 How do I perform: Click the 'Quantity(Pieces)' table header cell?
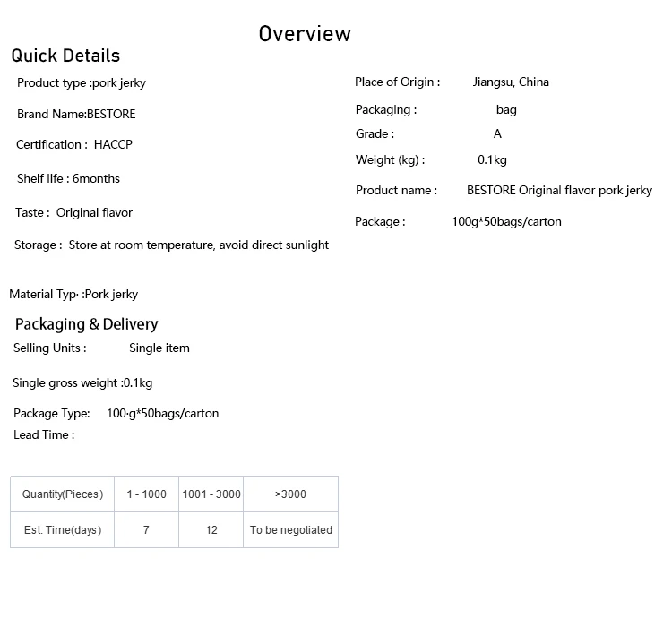point(63,494)
